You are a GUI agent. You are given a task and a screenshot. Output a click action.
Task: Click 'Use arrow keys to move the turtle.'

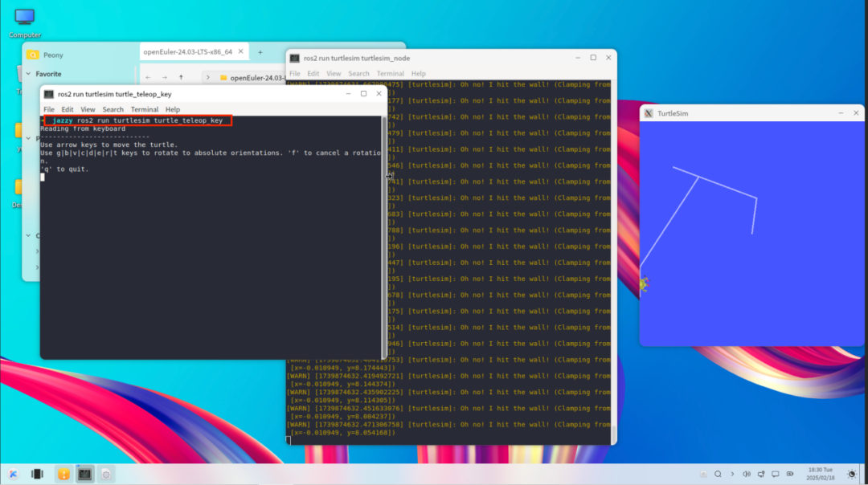pos(109,145)
